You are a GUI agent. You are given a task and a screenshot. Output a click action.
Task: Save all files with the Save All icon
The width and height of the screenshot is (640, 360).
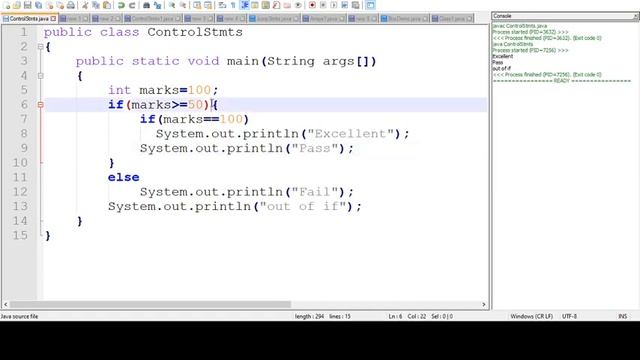click(x=38, y=5)
